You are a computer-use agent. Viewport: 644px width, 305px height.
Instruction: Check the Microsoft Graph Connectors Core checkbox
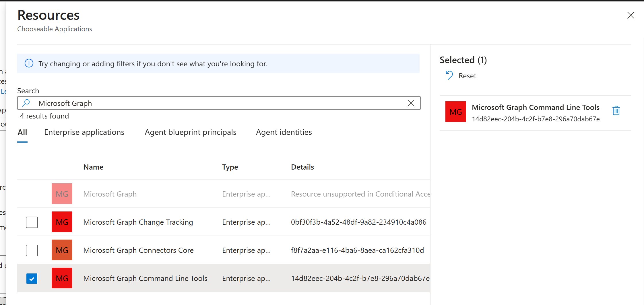point(32,250)
